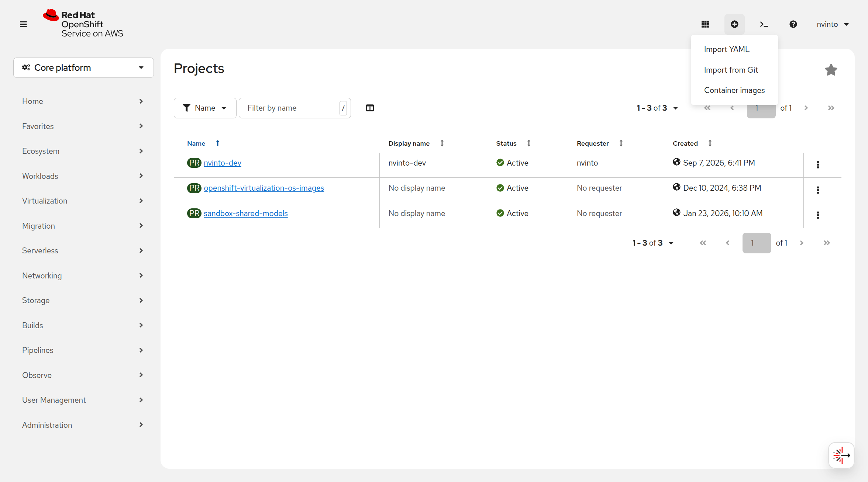
Task: Toggle the hamburger navigation menu
Action: pyautogui.click(x=23, y=24)
